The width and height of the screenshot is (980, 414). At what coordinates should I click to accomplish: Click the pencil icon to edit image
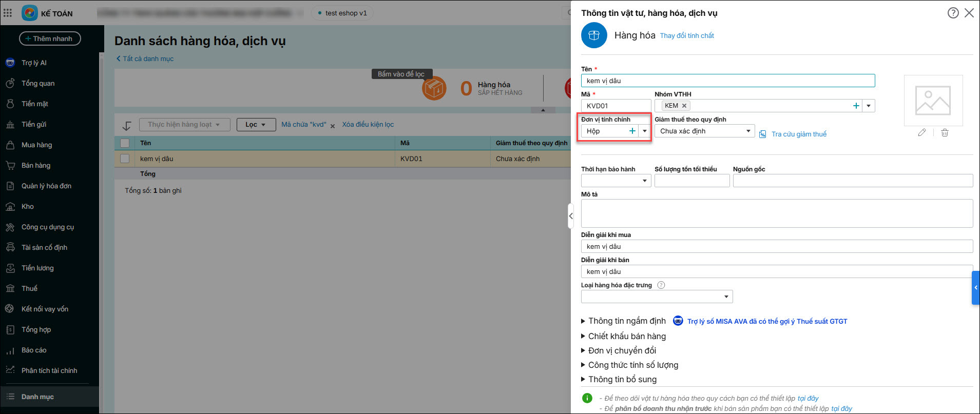coord(922,133)
